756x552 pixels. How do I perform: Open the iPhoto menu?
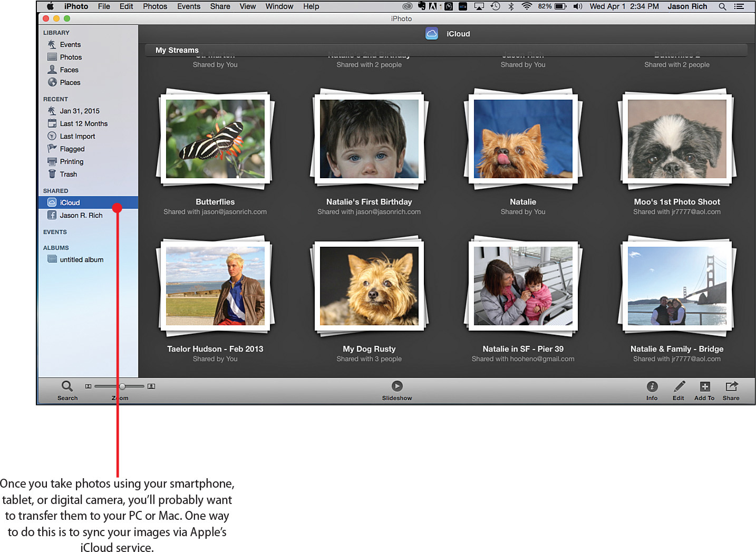tap(76, 6)
